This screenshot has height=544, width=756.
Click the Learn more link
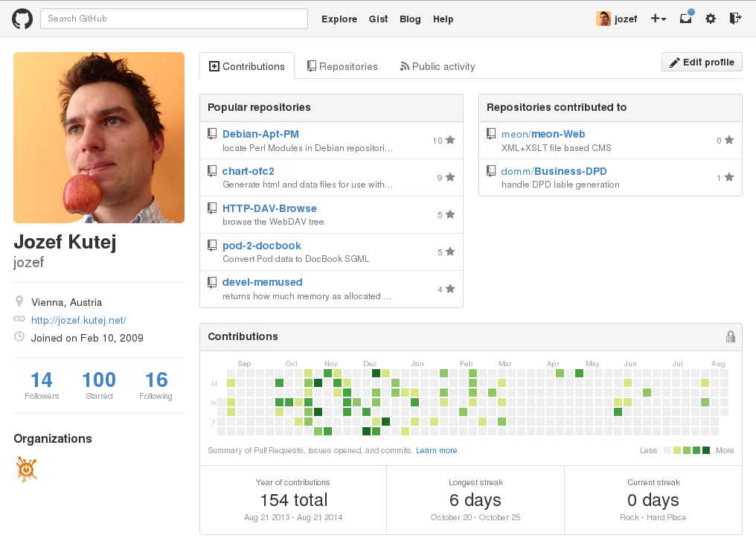click(437, 450)
